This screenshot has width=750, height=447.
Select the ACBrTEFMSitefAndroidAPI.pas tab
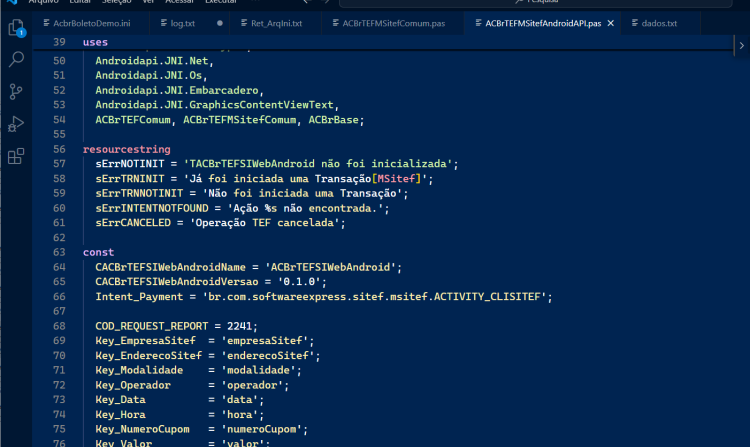(x=543, y=23)
